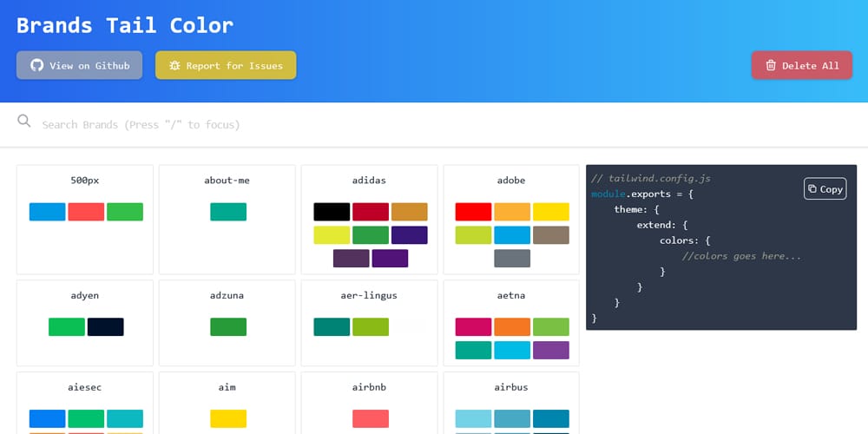Image resolution: width=868 pixels, height=434 pixels.
Task: Select the green aiesec swatch
Action: coord(86,418)
